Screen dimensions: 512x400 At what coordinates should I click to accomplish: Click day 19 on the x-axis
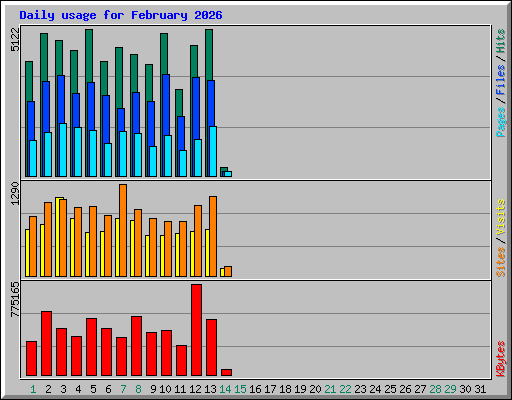[300, 389]
